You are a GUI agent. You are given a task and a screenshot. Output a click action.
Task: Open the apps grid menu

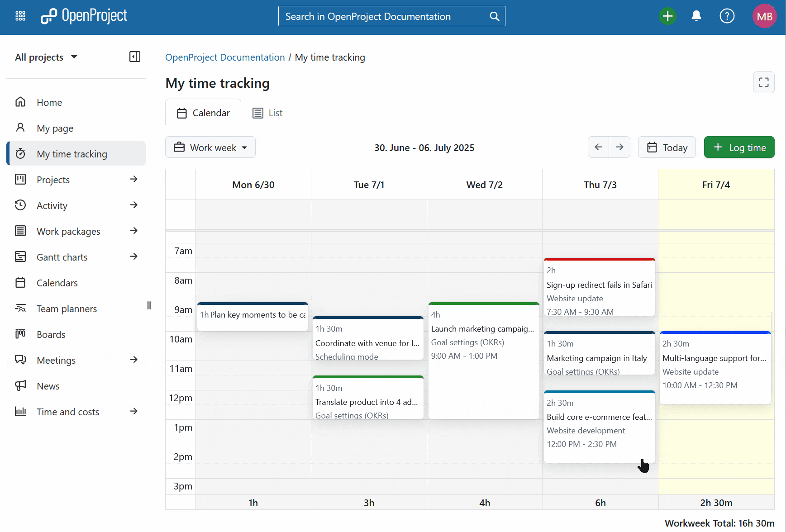coord(20,15)
